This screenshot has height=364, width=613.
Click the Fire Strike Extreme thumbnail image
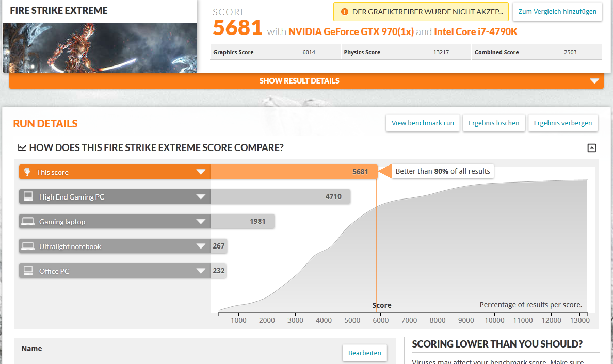tap(100, 47)
